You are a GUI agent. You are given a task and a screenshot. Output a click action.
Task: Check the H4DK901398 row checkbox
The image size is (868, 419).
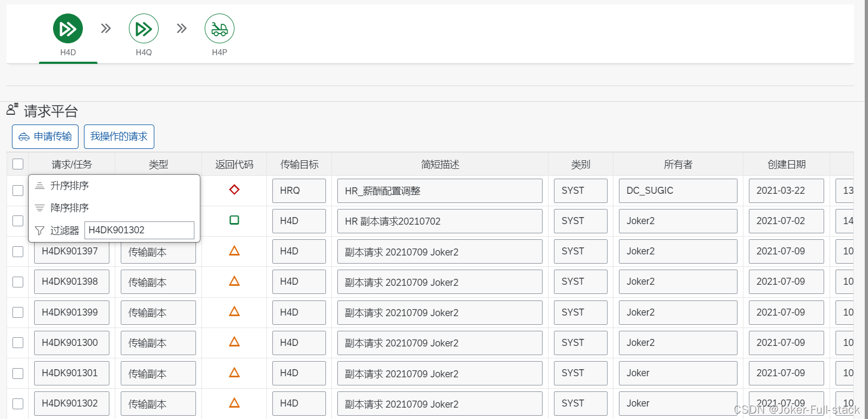click(18, 282)
